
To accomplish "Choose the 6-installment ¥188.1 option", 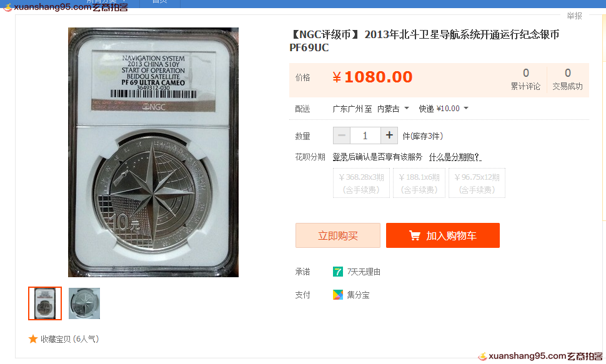I will pos(419,183).
